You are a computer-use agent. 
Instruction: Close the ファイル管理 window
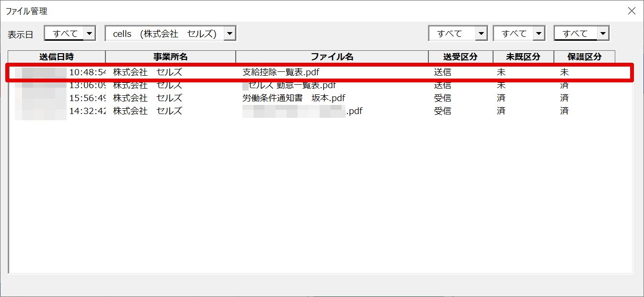632,11
